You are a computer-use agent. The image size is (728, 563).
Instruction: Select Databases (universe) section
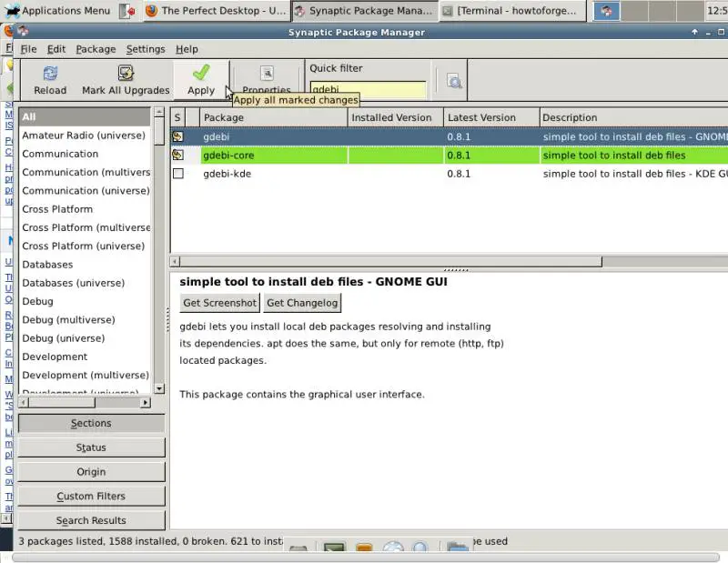[x=85, y=283]
